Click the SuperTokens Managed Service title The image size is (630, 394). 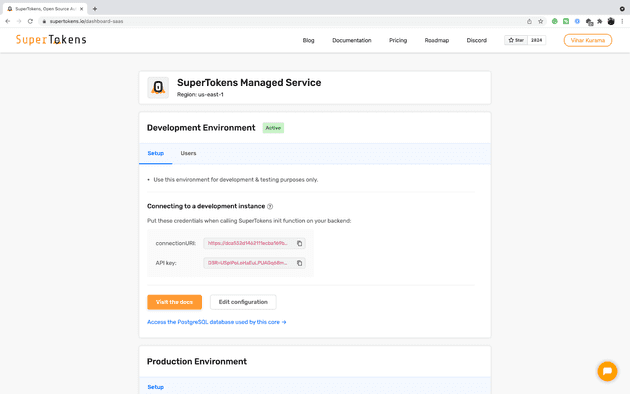(249, 83)
